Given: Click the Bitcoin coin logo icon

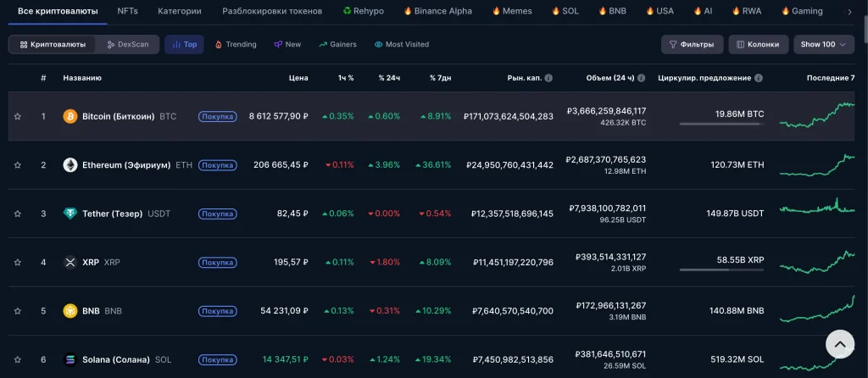Looking at the screenshot, I should [70, 116].
